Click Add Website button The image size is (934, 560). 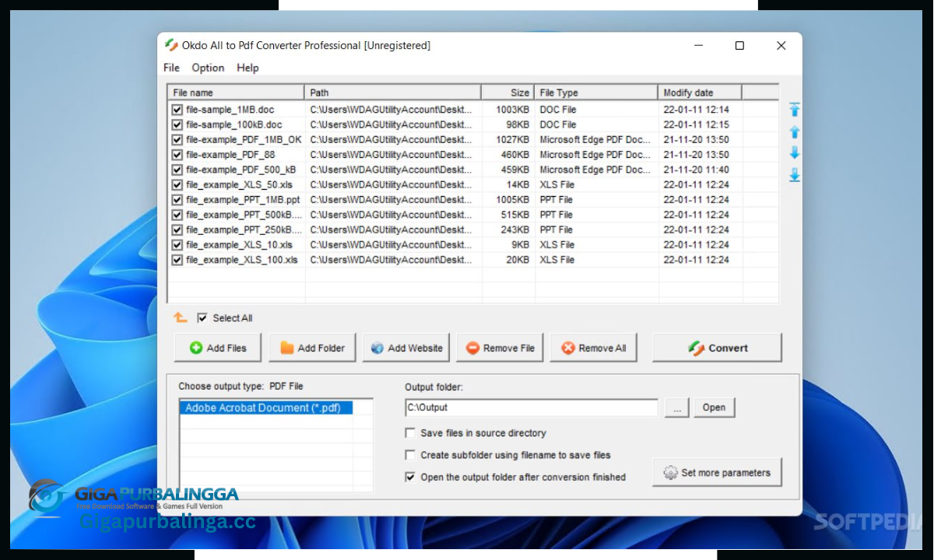tap(406, 348)
